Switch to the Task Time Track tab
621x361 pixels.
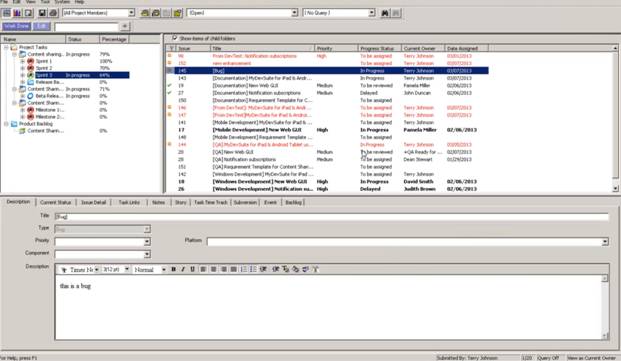[x=211, y=202]
